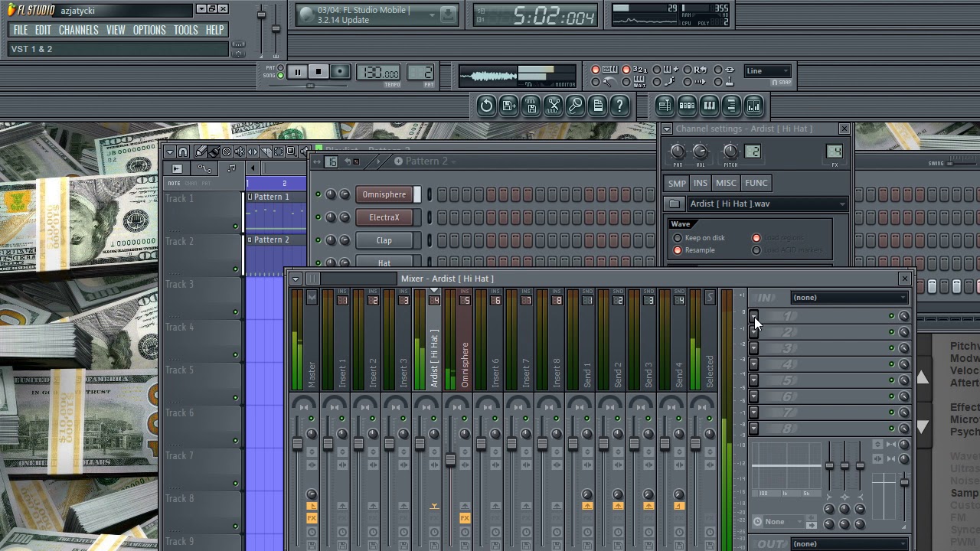
Task: Switch to the FUNC tab in Channel settings
Action: [756, 183]
